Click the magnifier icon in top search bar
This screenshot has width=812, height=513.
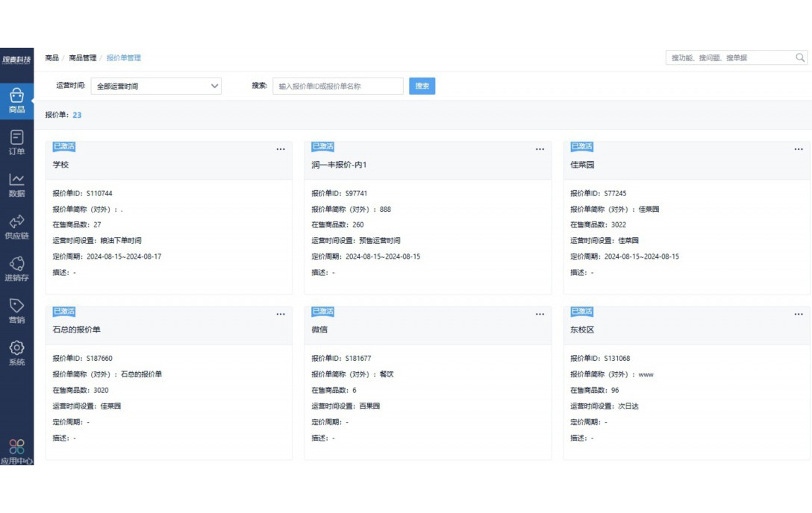coord(799,57)
